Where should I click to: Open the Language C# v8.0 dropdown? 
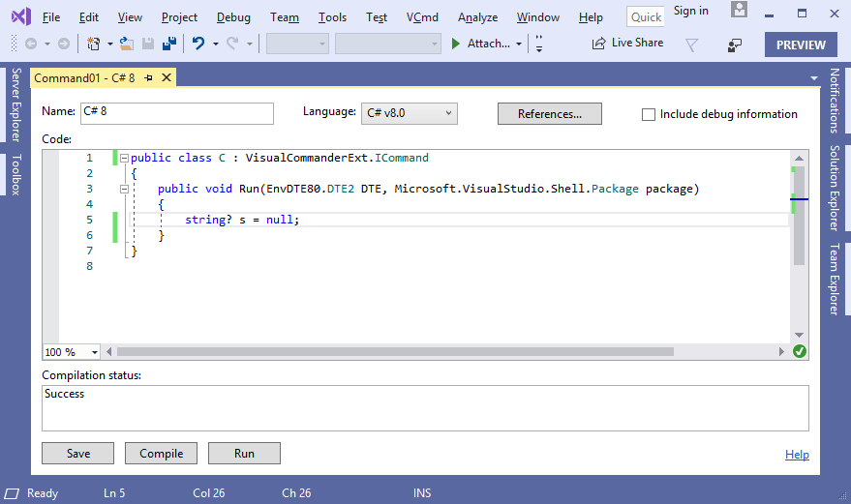tap(409, 113)
